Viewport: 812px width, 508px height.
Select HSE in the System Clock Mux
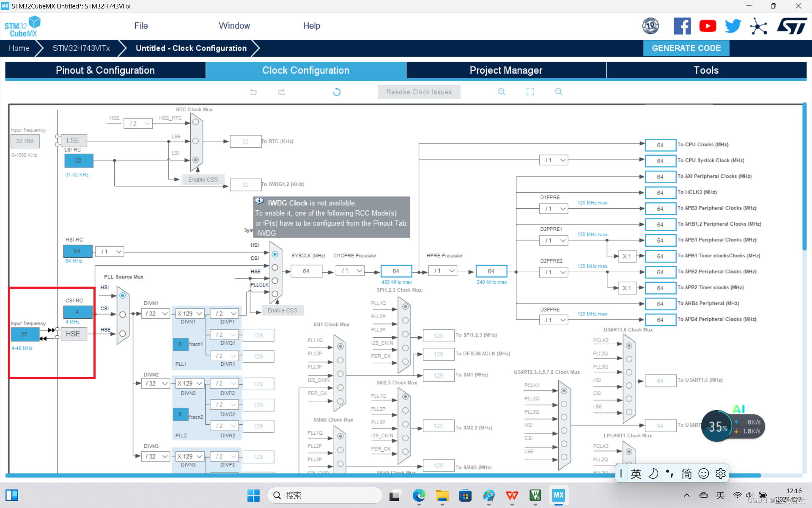point(275,281)
